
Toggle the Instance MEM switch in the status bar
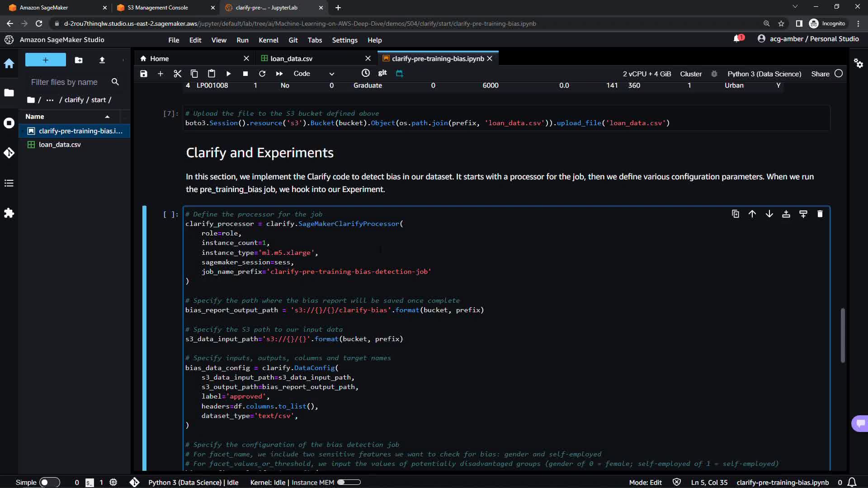(349, 483)
